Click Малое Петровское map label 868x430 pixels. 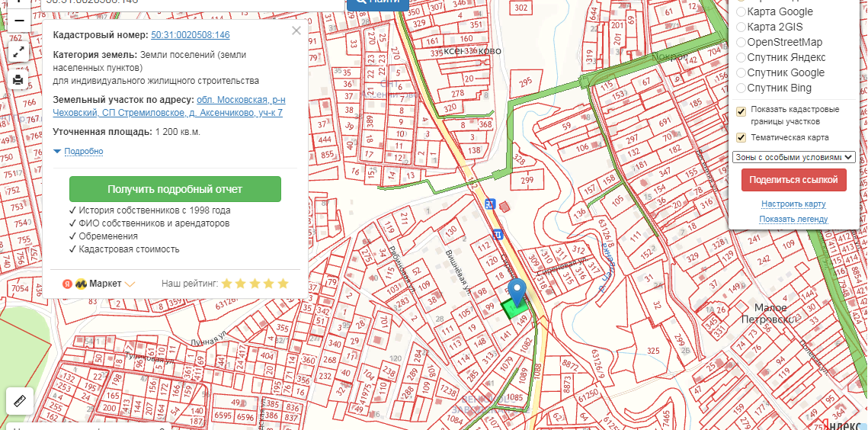point(768,313)
